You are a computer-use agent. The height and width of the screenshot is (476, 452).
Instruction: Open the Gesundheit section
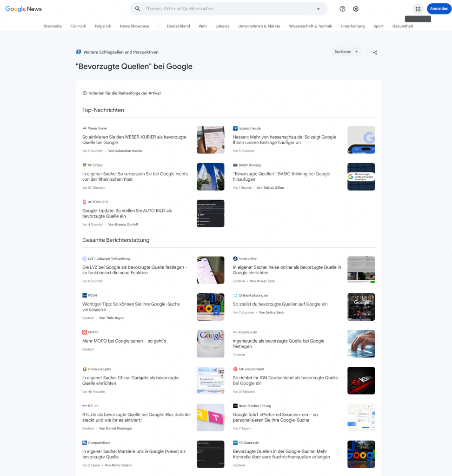(403, 26)
